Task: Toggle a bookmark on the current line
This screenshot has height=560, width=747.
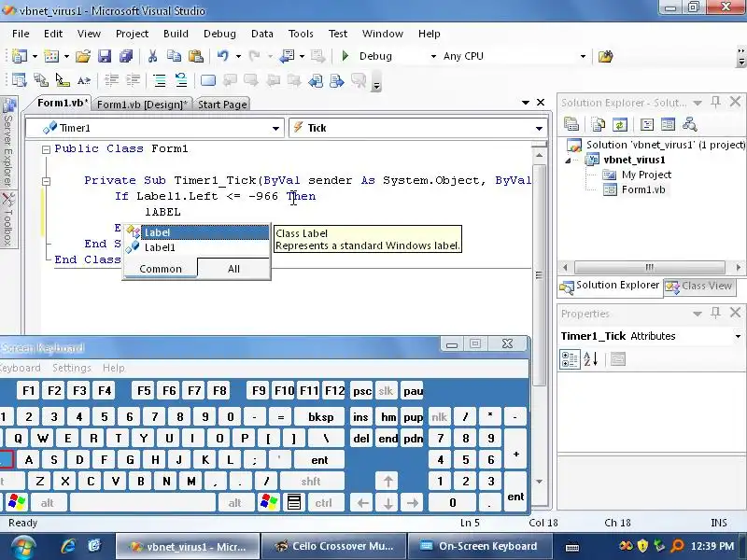Action: tap(207, 80)
